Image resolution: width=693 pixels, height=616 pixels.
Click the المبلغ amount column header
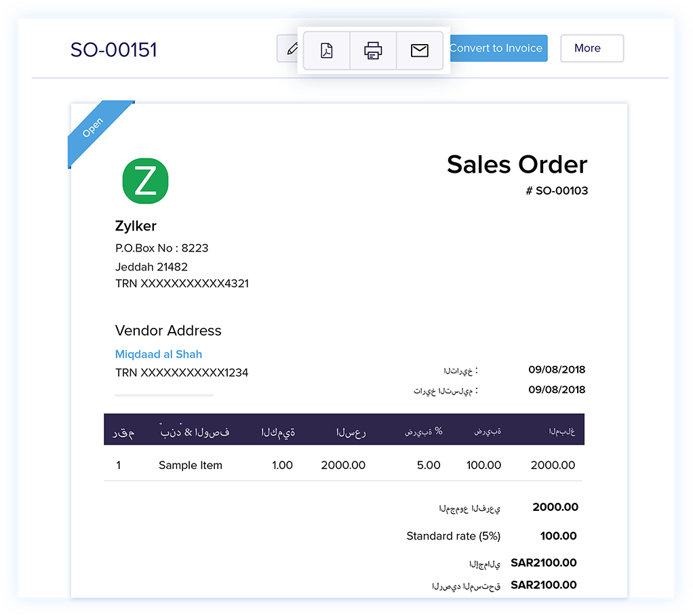pos(561,432)
